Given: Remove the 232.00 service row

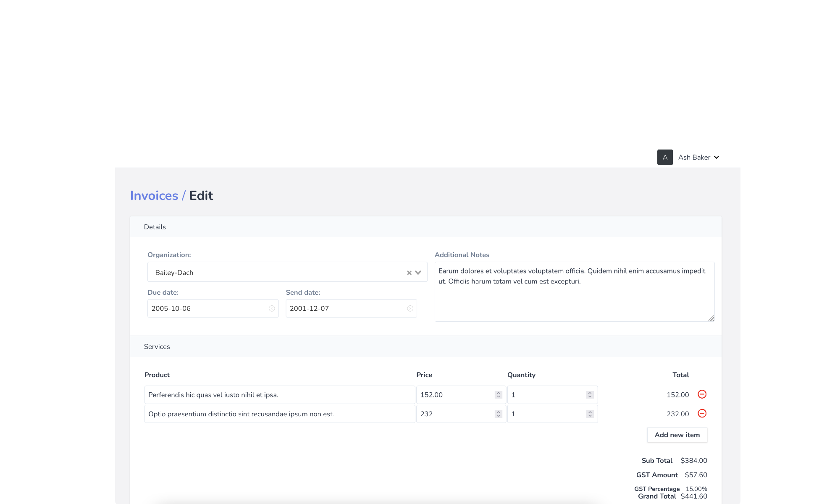Looking at the screenshot, I should pos(702,414).
